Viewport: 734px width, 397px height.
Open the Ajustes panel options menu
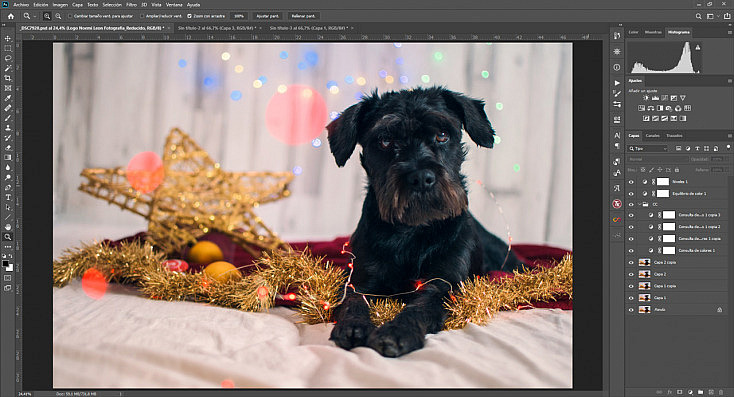coord(729,81)
